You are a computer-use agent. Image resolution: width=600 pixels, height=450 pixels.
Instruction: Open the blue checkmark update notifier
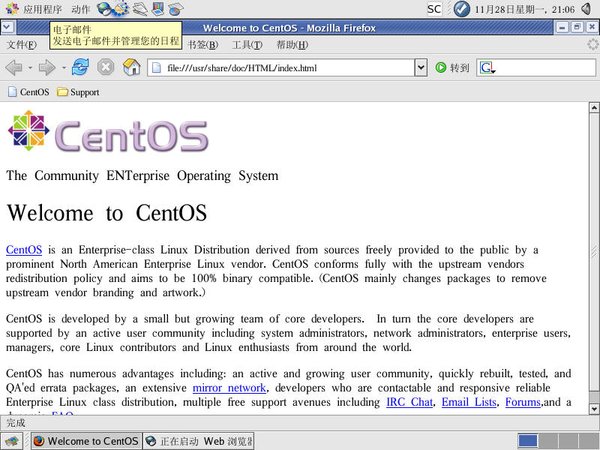(462, 9)
